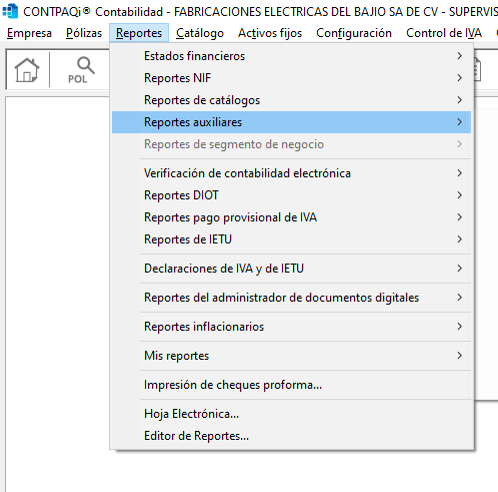Viewport: 498px width, 492px height.
Task: Open the Configuración menu
Action: pos(354,33)
